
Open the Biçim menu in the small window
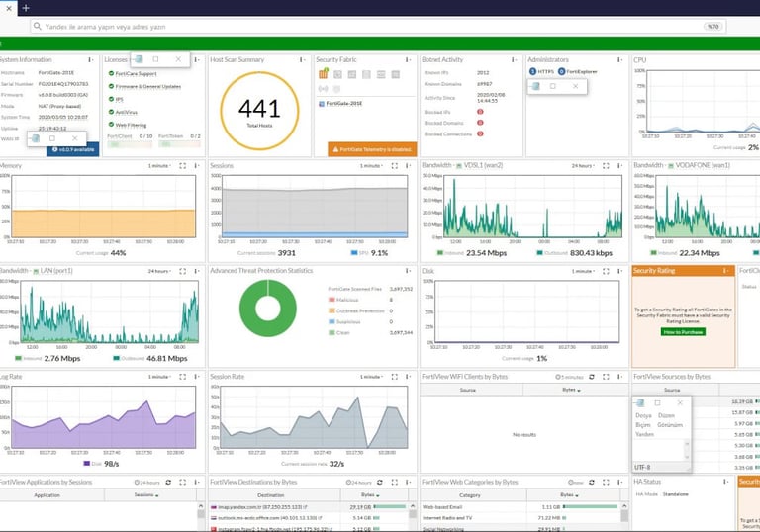642,425
